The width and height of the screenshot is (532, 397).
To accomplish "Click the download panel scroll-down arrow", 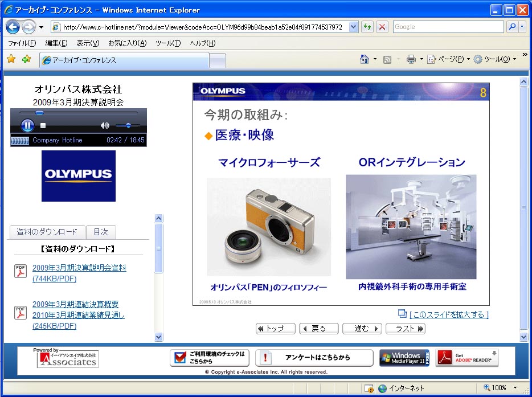I will coord(158,337).
